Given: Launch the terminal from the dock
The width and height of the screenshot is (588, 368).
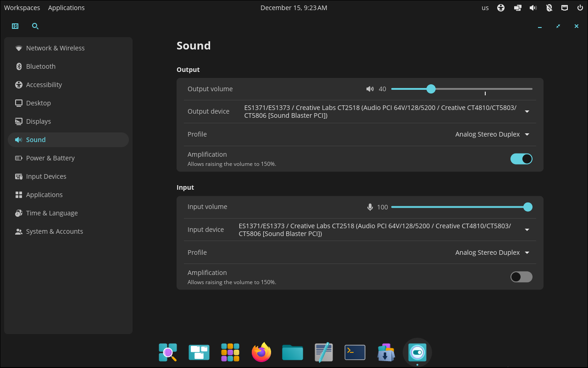Looking at the screenshot, I should tap(355, 352).
